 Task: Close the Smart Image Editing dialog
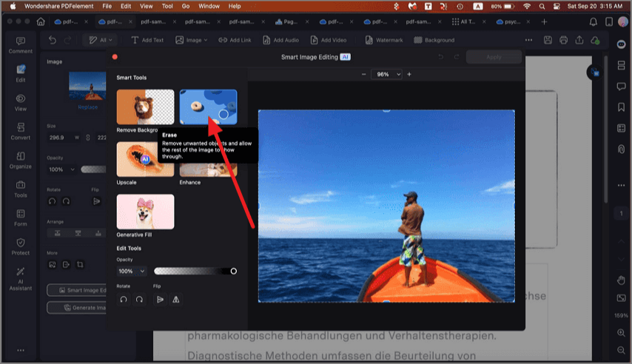click(x=115, y=57)
